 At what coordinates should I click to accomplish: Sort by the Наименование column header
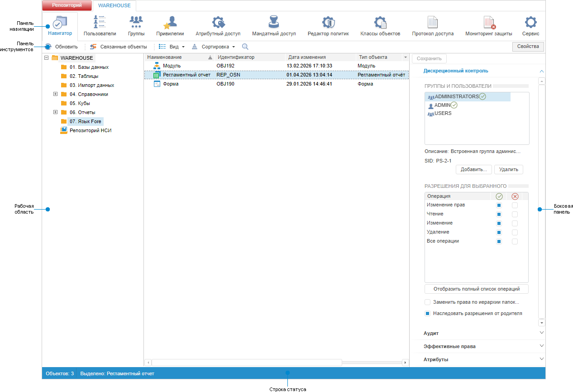179,57
